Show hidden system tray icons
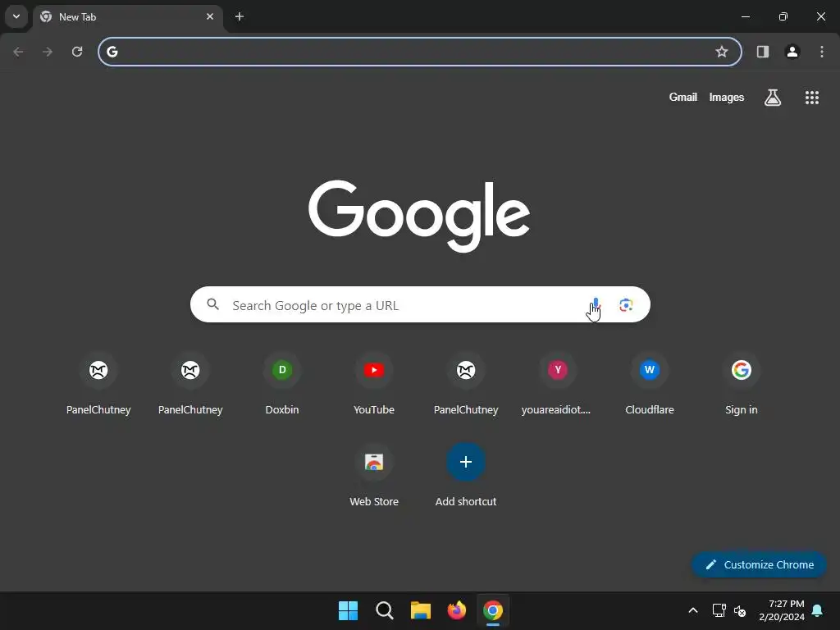The image size is (840, 630). [692, 610]
